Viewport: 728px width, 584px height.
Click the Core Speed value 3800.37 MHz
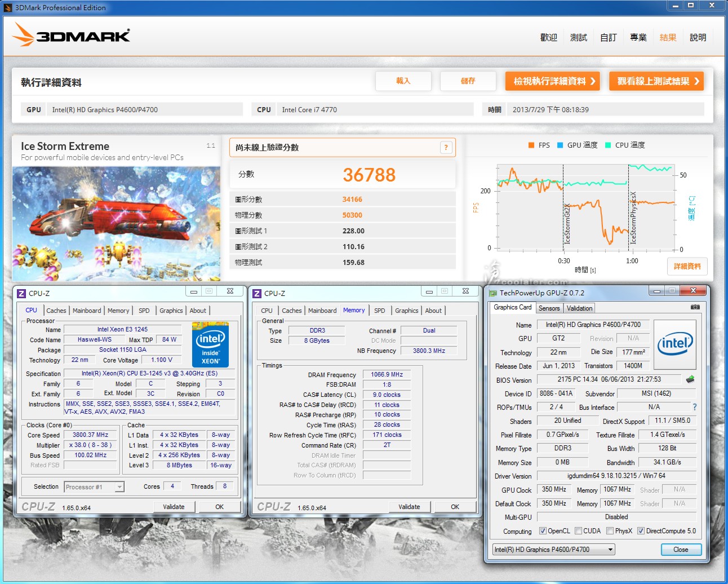[90, 435]
